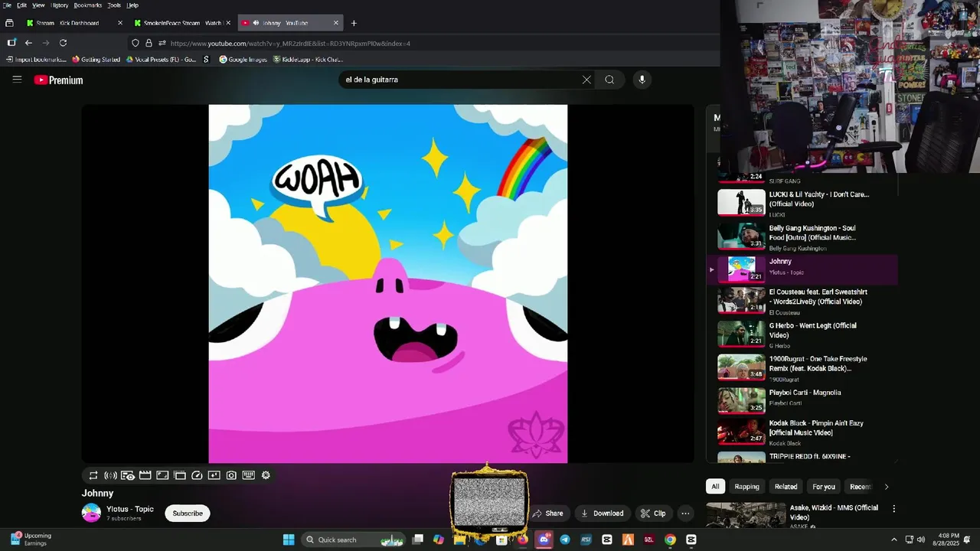Open the enhancer settings gear icon
Viewport: 980px width, 551px height.
click(x=266, y=475)
